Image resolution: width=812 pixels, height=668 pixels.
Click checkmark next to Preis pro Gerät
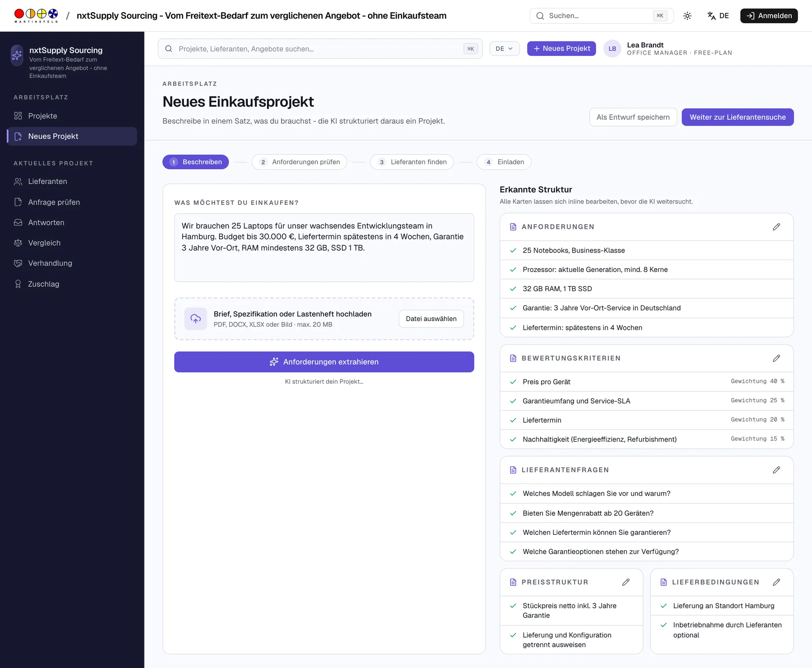(x=513, y=382)
